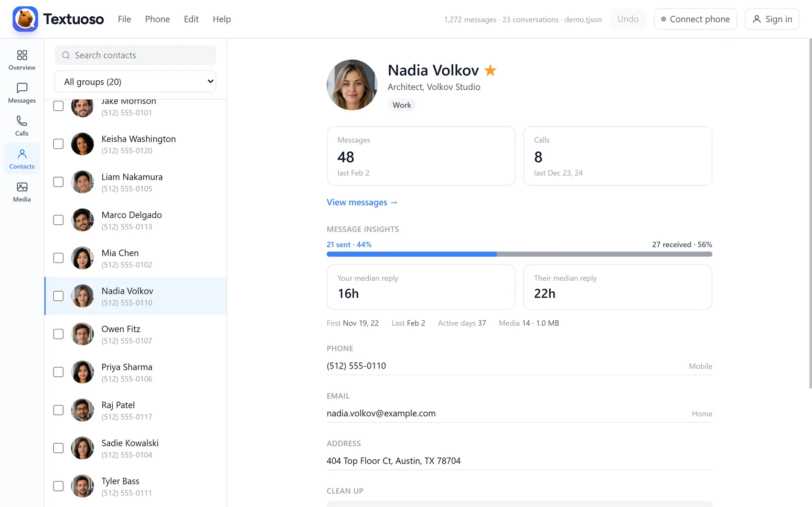
Task: Open the All groups (20) dropdown
Action: [x=135, y=82]
